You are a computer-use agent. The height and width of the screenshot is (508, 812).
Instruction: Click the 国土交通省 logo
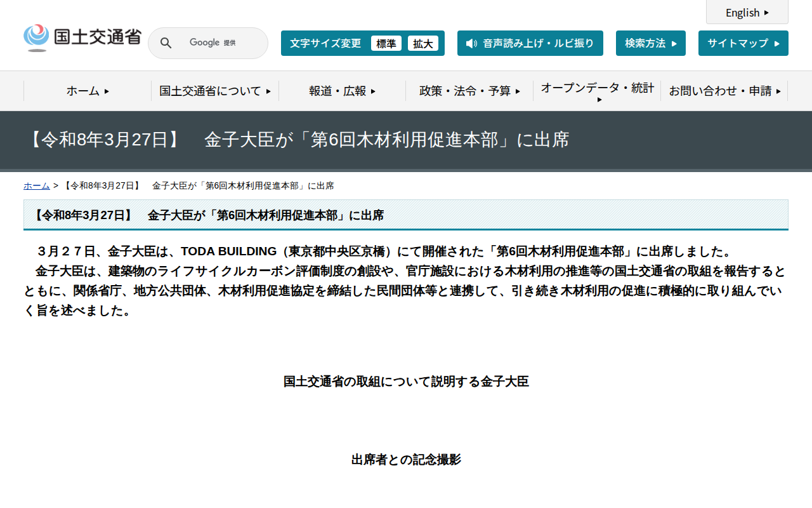[82, 38]
